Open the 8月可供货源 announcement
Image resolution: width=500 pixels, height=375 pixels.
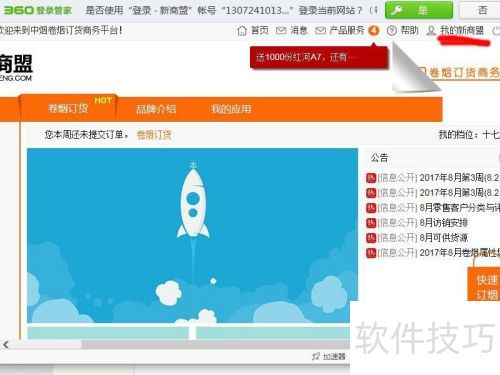coord(443,238)
